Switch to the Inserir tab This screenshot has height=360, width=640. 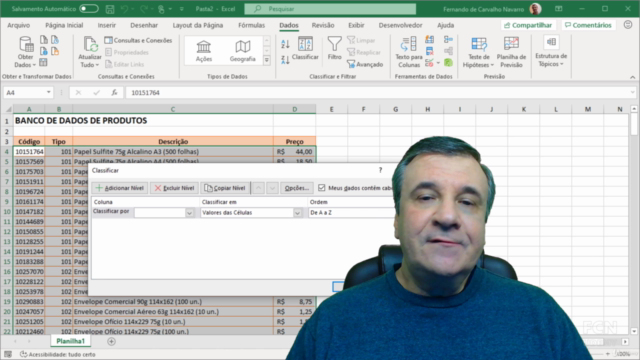[107, 25]
